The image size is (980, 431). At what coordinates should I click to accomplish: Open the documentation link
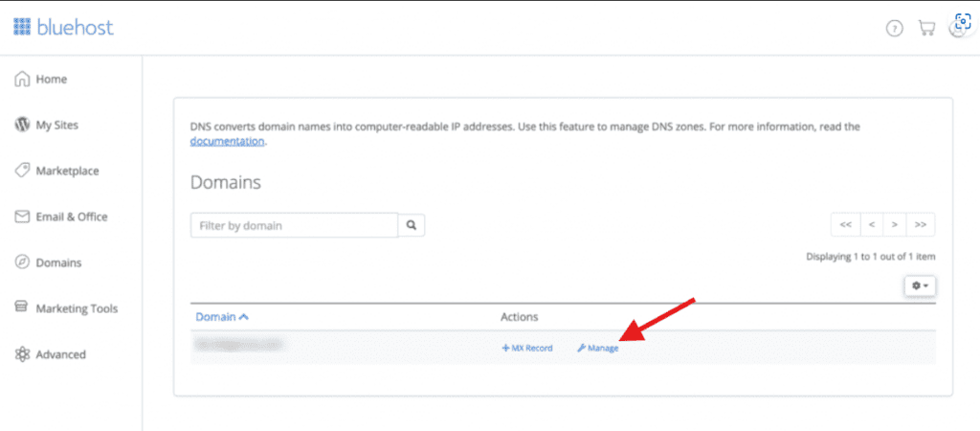(227, 142)
